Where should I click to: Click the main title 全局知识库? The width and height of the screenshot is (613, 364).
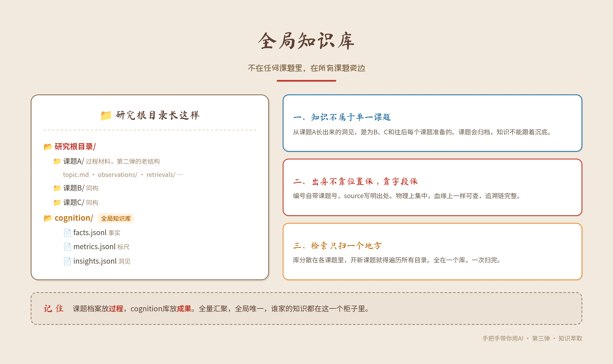point(306,41)
